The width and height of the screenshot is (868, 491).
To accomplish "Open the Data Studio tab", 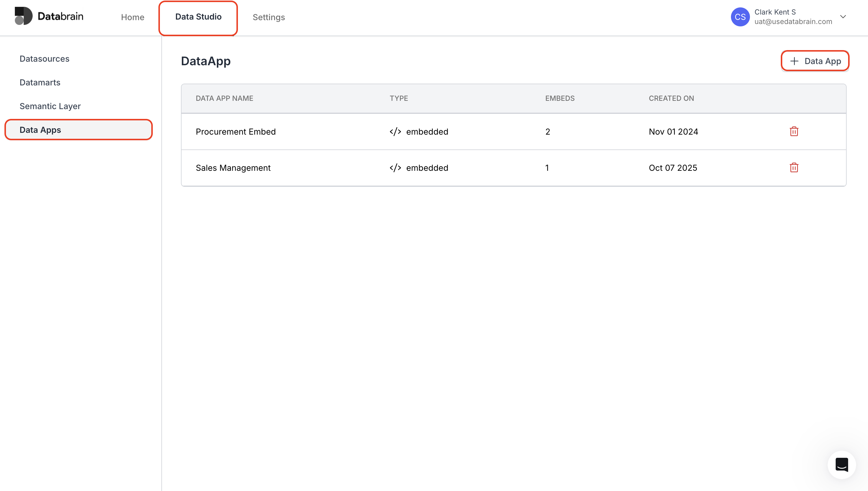I will pyautogui.click(x=198, y=17).
